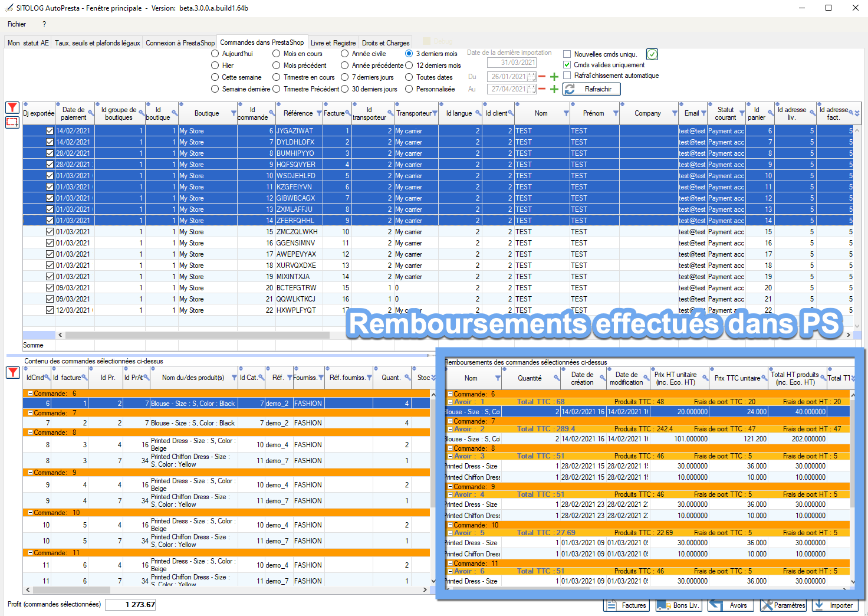Click the red selection rectangle icon
868x616 pixels.
click(x=12, y=122)
